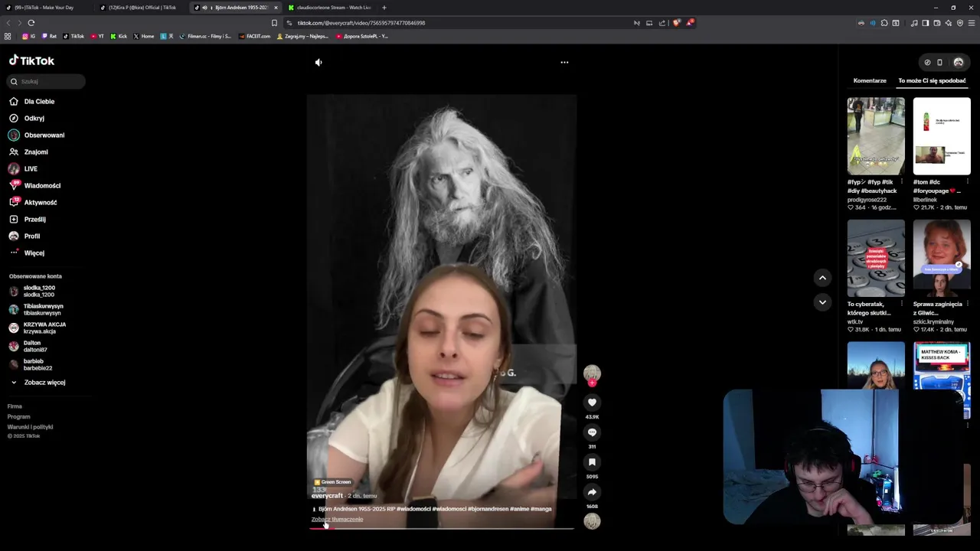Expand Warunki i polityki footer section
This screenshot has height=551, width=980.
30,427
